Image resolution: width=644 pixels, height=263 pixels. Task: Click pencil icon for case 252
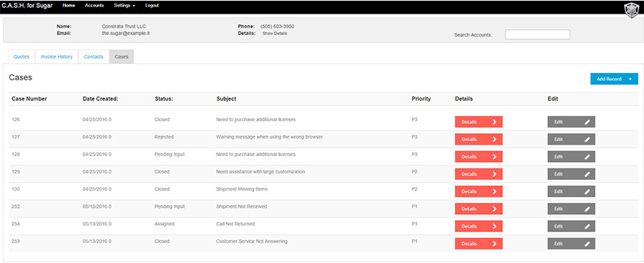pyautogui.click(x=587, y=209)
